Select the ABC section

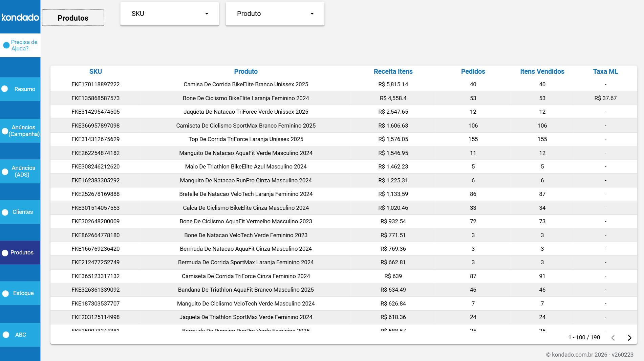click(20, 334)
